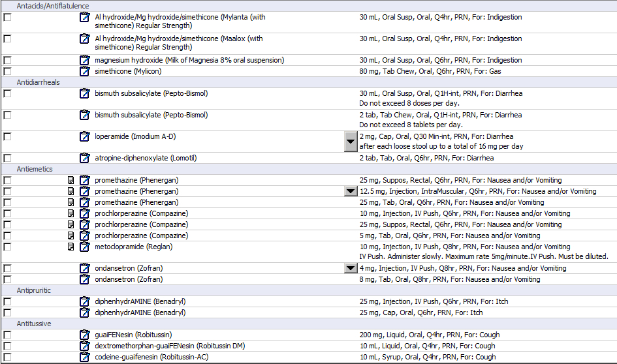Open ondansetron 4 mg injection sentence dropdown

pos(351,268)
